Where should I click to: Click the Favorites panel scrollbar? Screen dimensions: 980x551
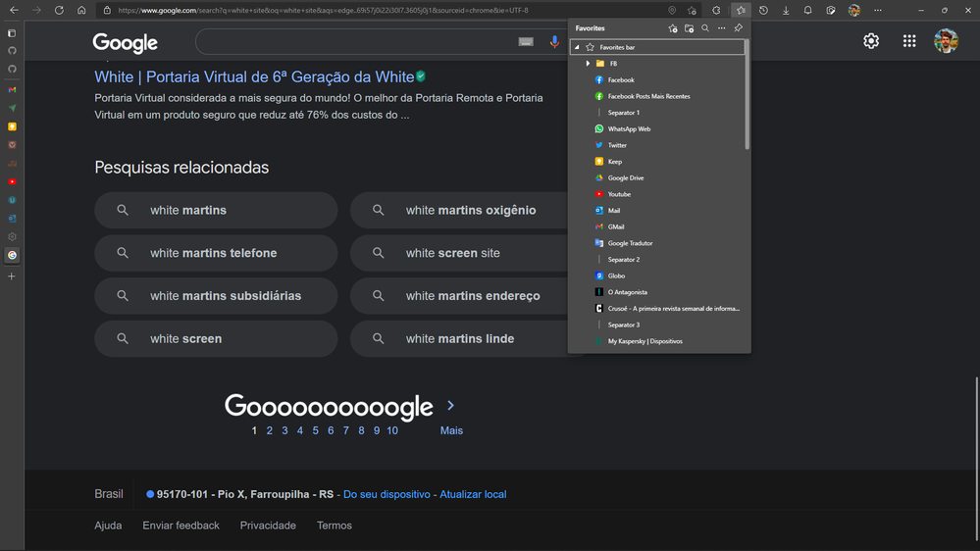(747, 94)
